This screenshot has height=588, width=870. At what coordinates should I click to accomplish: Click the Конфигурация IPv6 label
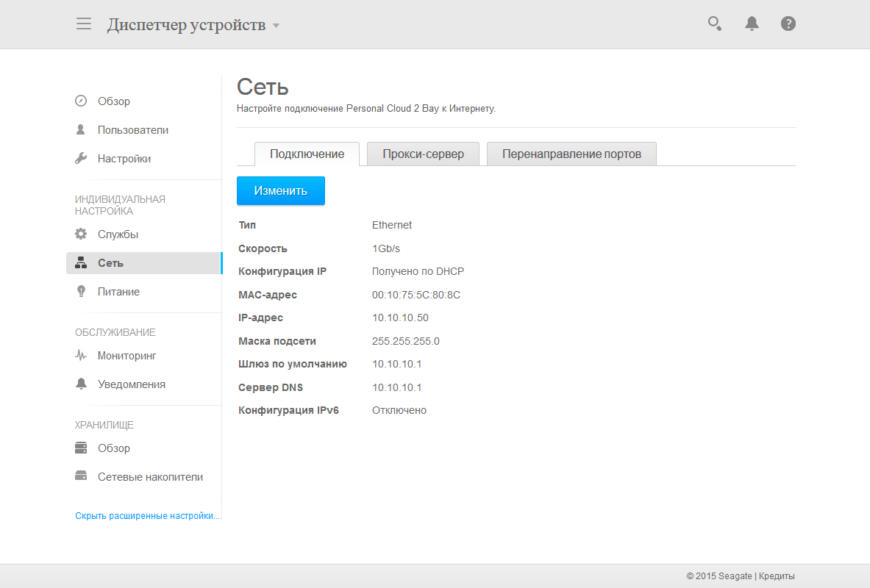(288, 410)
